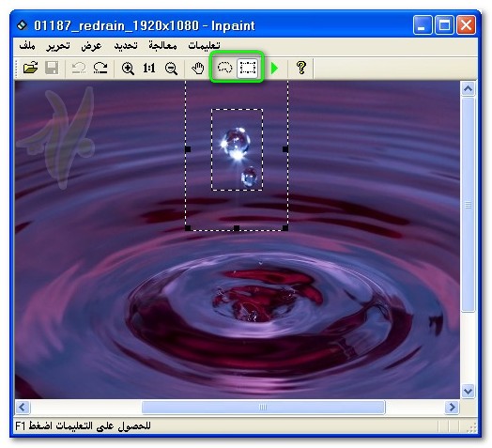
Task: Click the horizontal scrollbar right arrow
Action: 452,408
